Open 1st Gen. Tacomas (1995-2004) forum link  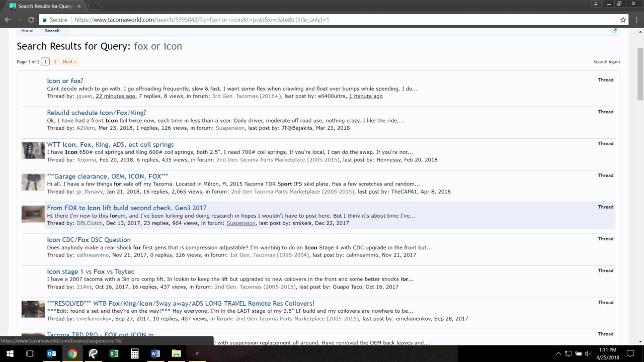[x=269, y=255]
